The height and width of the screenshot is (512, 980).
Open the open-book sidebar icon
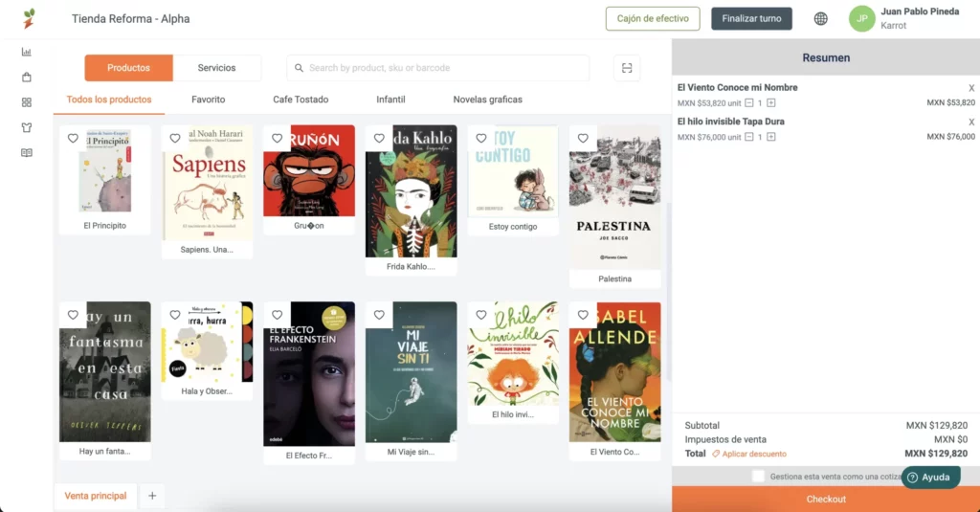[x=26, y=152]
